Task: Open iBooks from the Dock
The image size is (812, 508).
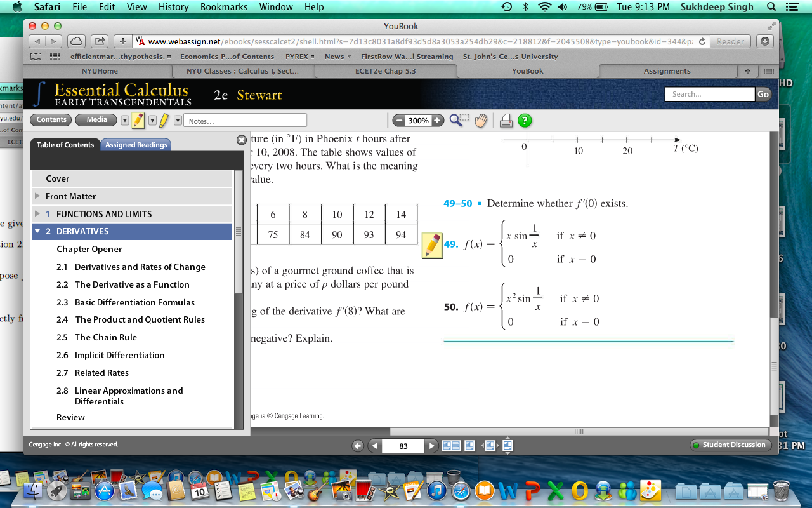Action: click(485, 489)
